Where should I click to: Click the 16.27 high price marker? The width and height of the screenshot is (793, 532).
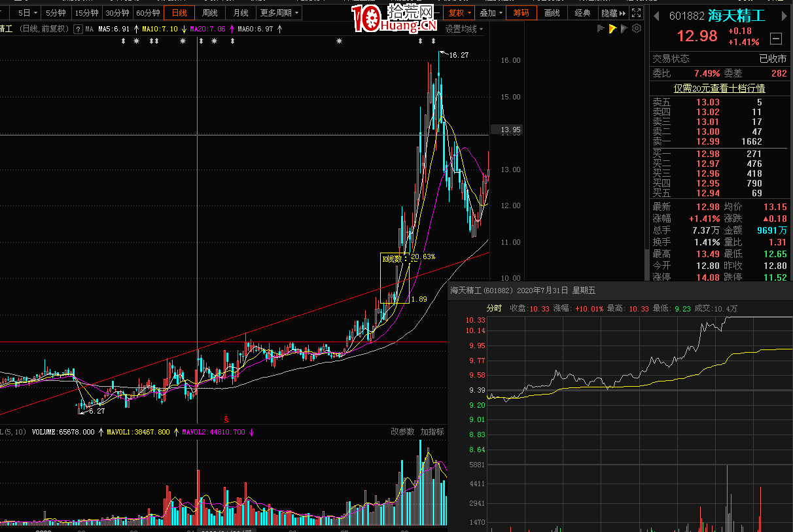(x=459, y=56)
